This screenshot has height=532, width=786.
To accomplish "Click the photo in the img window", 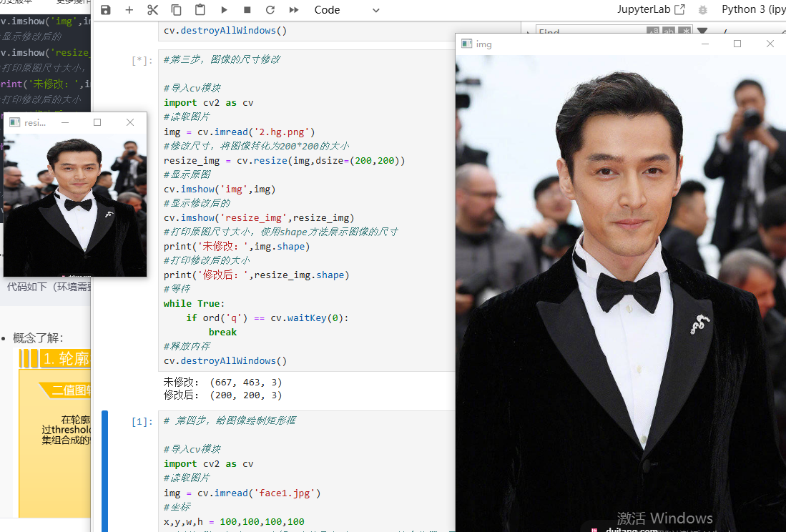I will pos(621,294).
